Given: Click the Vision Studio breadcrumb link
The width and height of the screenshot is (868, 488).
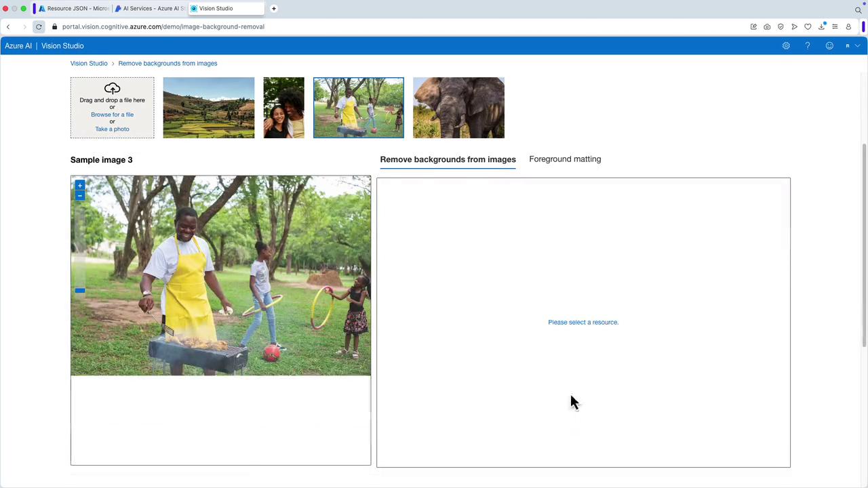Looking at the screenshot, I should (x=89, y=63).
